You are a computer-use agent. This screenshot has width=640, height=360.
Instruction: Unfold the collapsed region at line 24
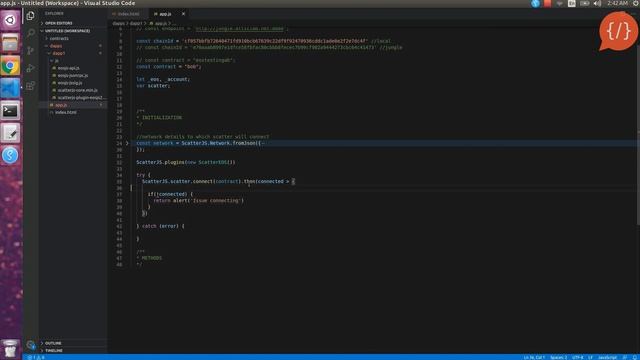[x=127, y=143]
